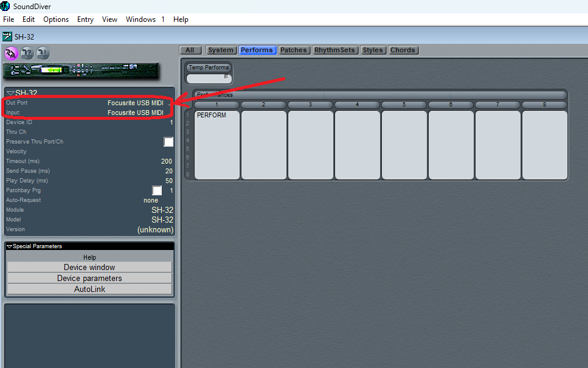Select Performances column header 5
Image resolution: width=588 pixels, height=368 pixels.
(x=404, y=105)
